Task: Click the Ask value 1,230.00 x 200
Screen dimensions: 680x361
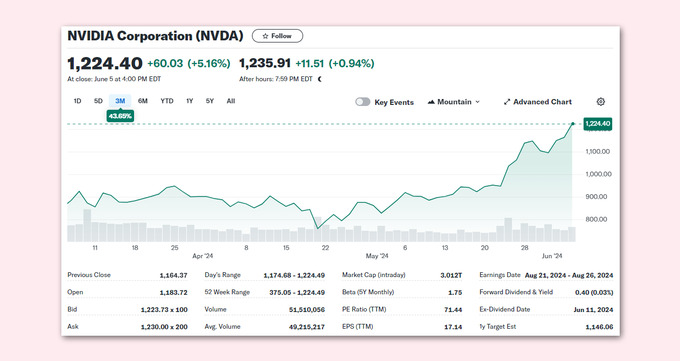Action: [164, 327]
